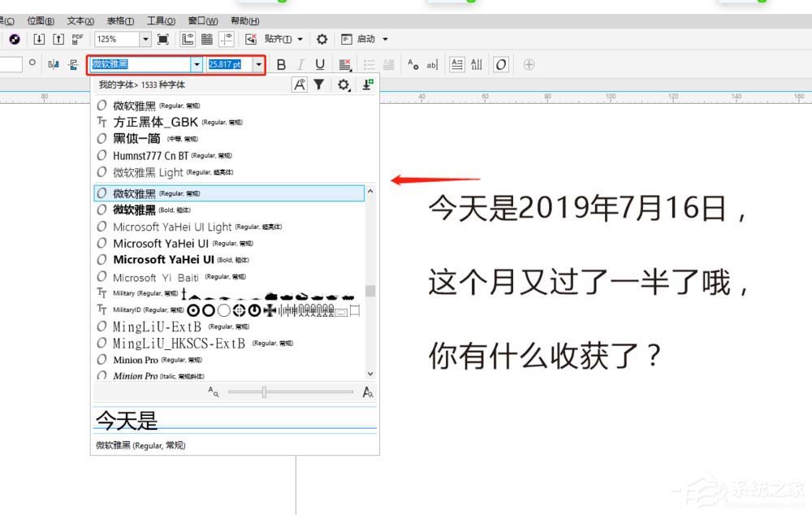Screen dimensions: 812x515
Task: Click the font options gear in the font panel
Action: click(342, 84)
